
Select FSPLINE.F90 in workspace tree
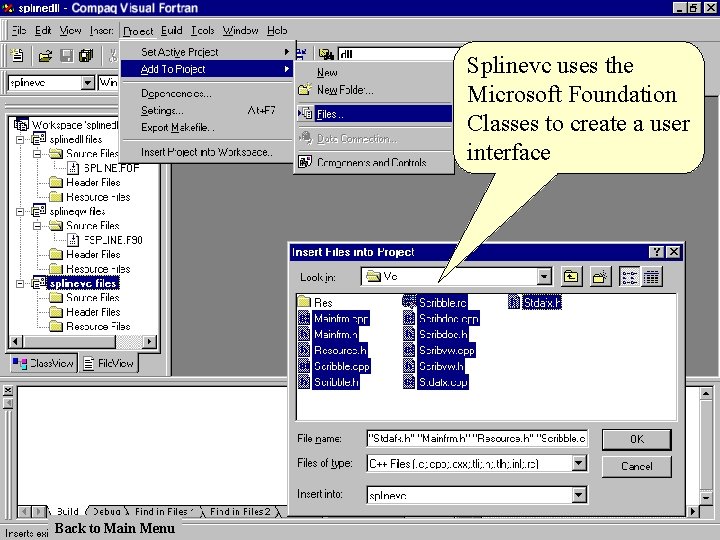click(105, 240)
